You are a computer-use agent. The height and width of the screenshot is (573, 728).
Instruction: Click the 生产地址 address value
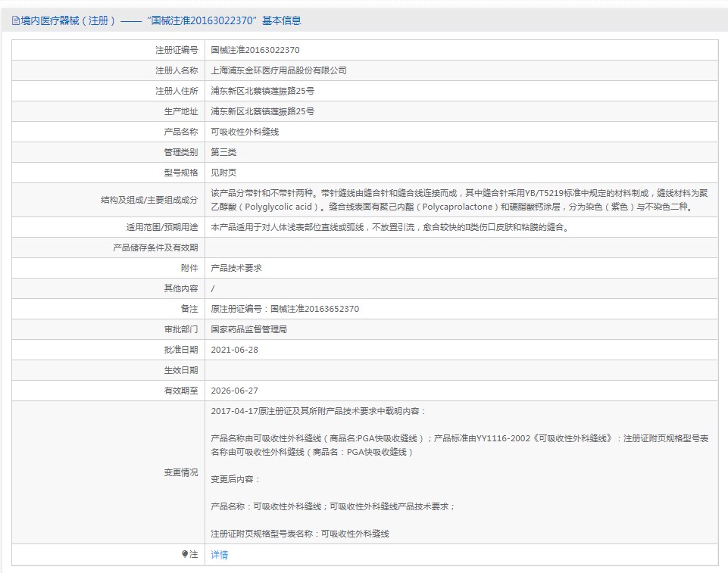point(262,111)
